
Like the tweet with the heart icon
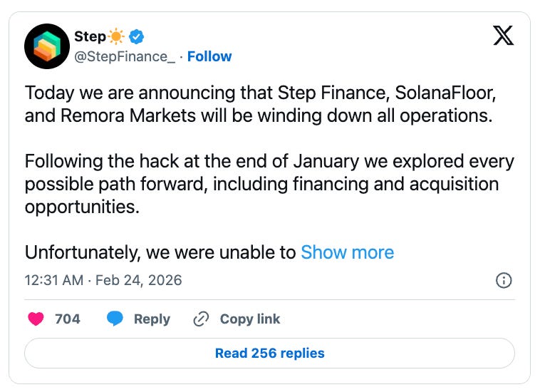[x=36, y=319]
